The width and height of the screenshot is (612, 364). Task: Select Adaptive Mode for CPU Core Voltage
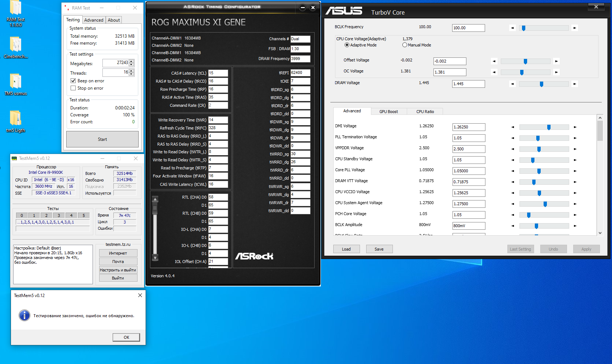(x=347, y=45)
